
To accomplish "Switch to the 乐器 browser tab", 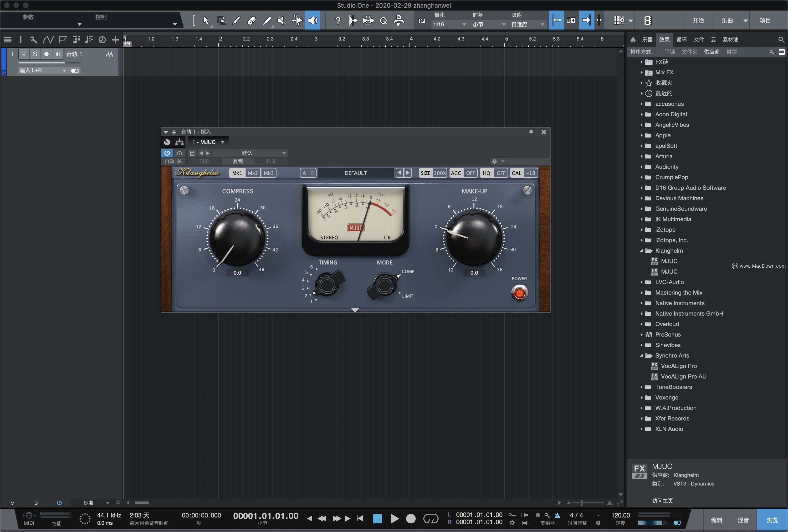I will pyautogui.click(x=647, y=40).
